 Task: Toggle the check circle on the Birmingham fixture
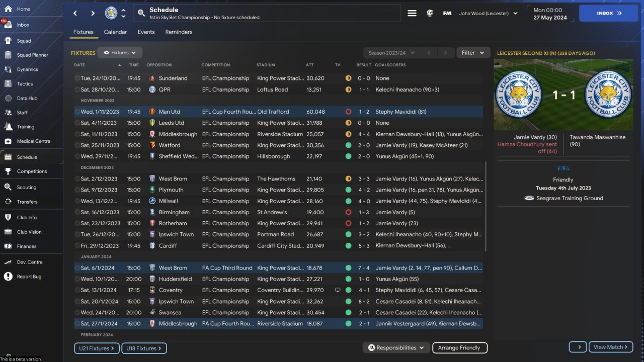click(77, 212)
